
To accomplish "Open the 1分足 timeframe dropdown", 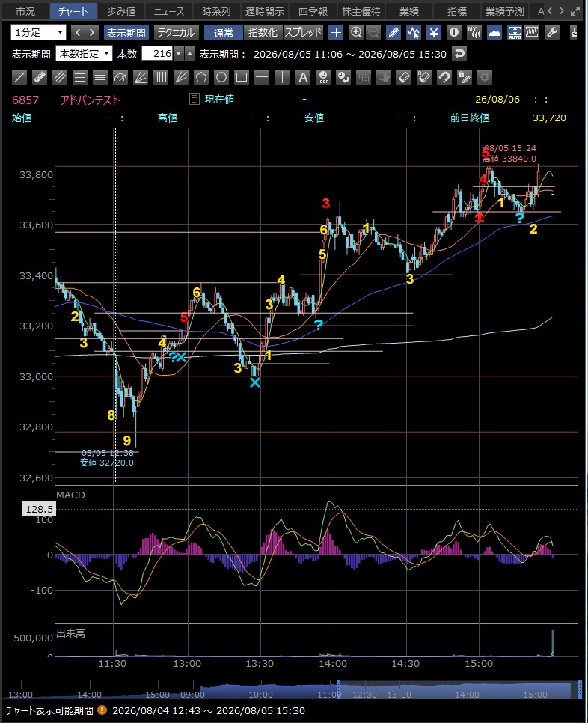I will pyautogui.click(x=38, y=32).
